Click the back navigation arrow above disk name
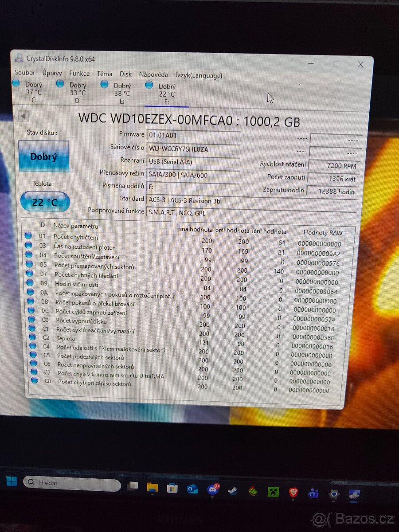The width and height of the screenshot is (399, 532). tap(23, 116)
